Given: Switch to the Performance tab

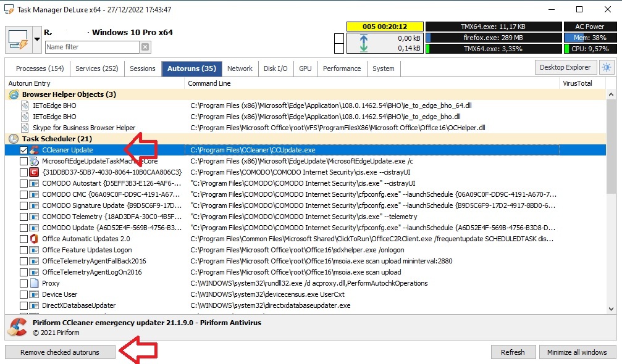Looking at the screenshot, I should point(342,68).
